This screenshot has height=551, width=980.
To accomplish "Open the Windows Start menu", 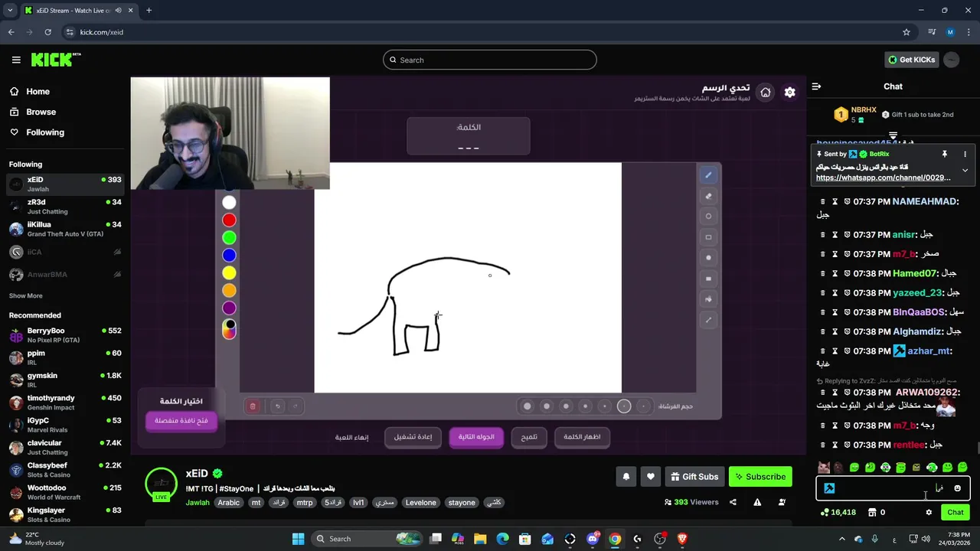I will coord(299,539).
